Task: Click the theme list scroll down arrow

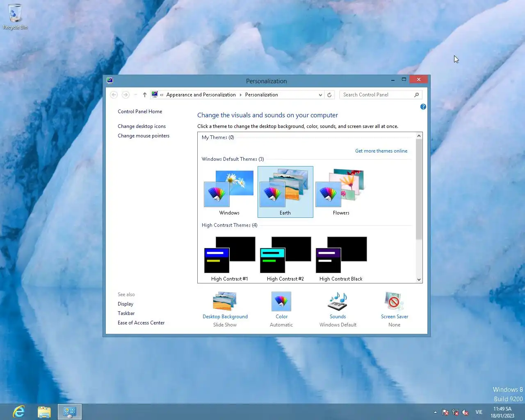Action: click(419, 279)
